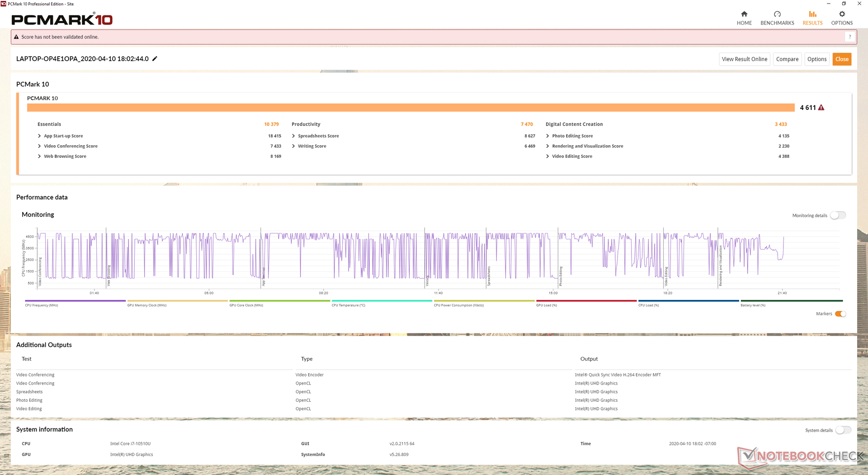Click the pencil icon to rename result

tap(155, 59)
